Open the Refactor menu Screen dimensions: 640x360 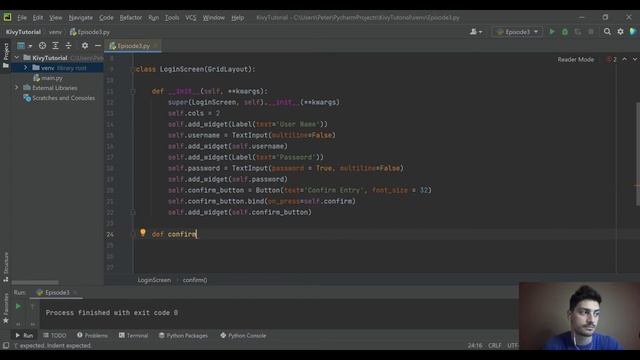click(131, 18)
